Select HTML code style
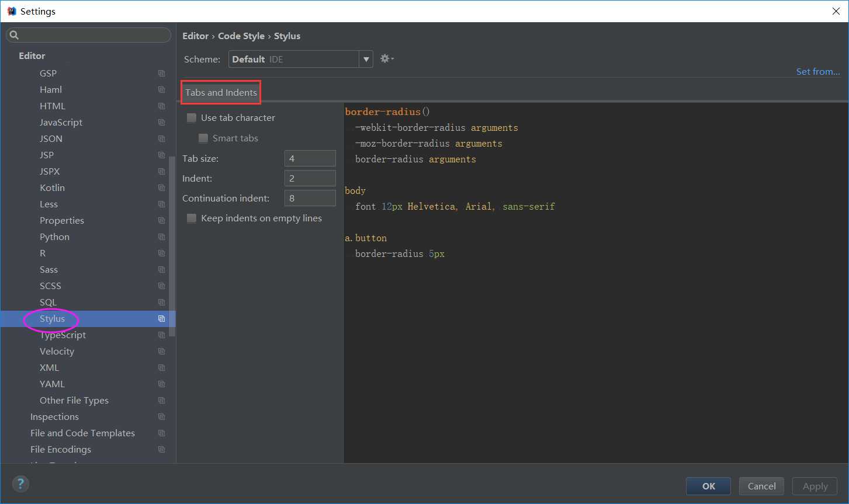The image size is (849, 504). (x=53, y=106)
